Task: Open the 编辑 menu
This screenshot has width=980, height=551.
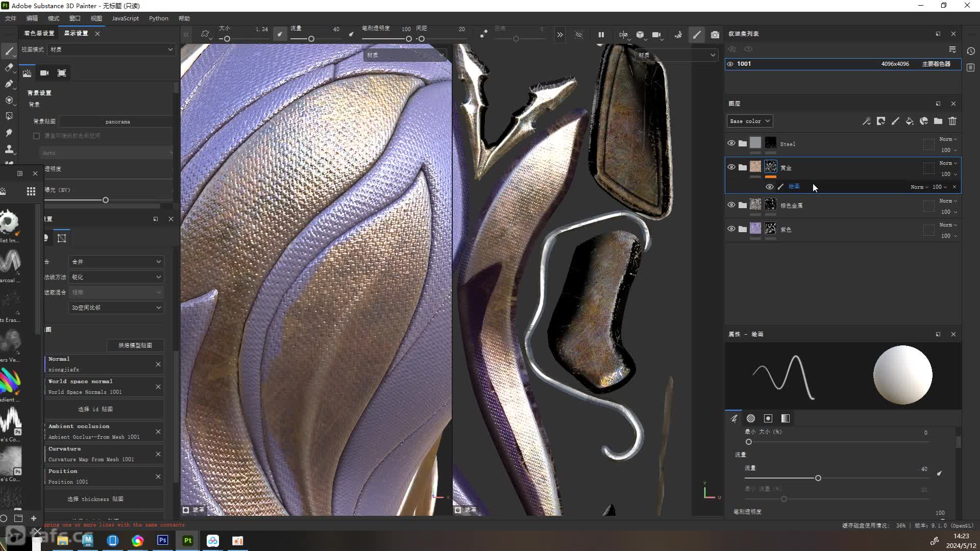Action: click(32, 18)
